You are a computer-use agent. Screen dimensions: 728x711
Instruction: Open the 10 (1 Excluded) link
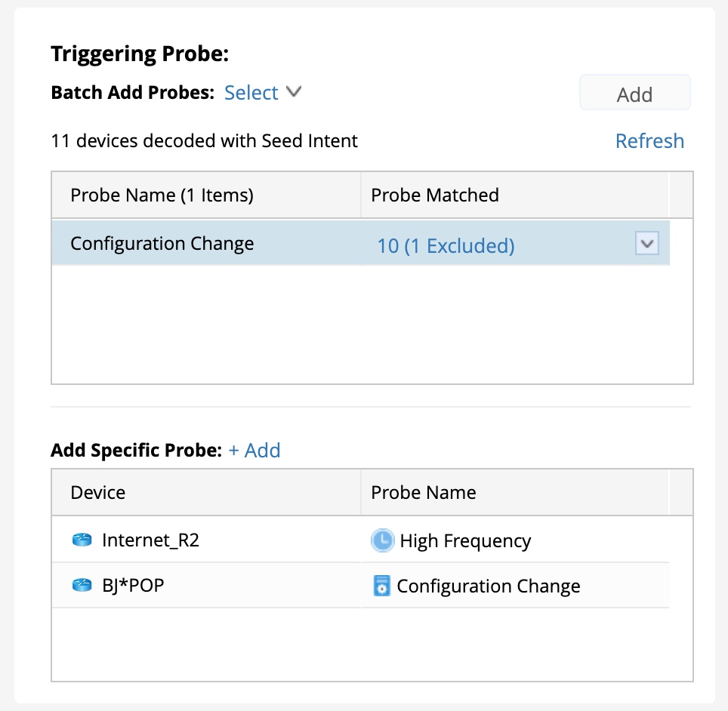tap(446, 245)
